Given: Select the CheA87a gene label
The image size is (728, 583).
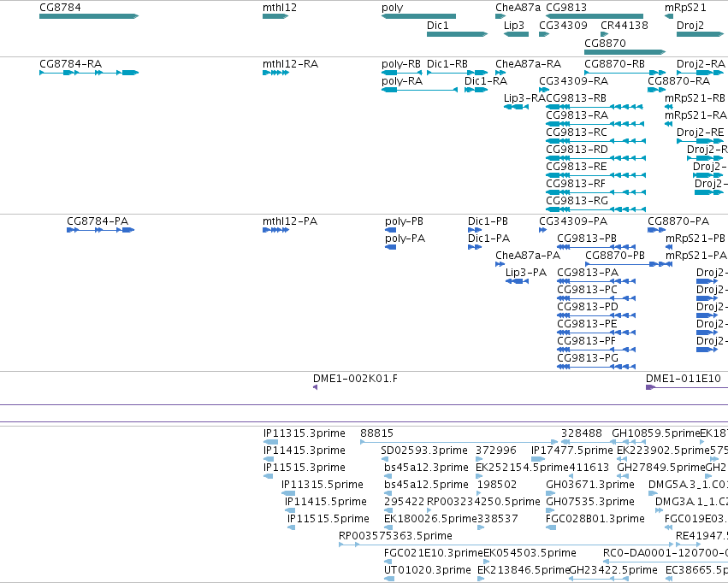Looking at the screenshot, I should [x=518, y=8].
